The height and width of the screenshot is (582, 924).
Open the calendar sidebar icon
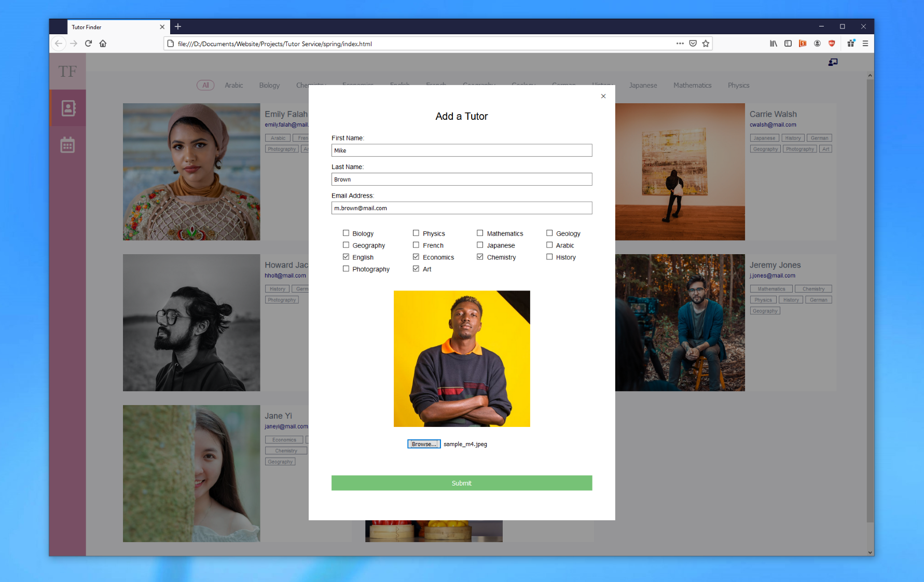[x=67, y=145]
